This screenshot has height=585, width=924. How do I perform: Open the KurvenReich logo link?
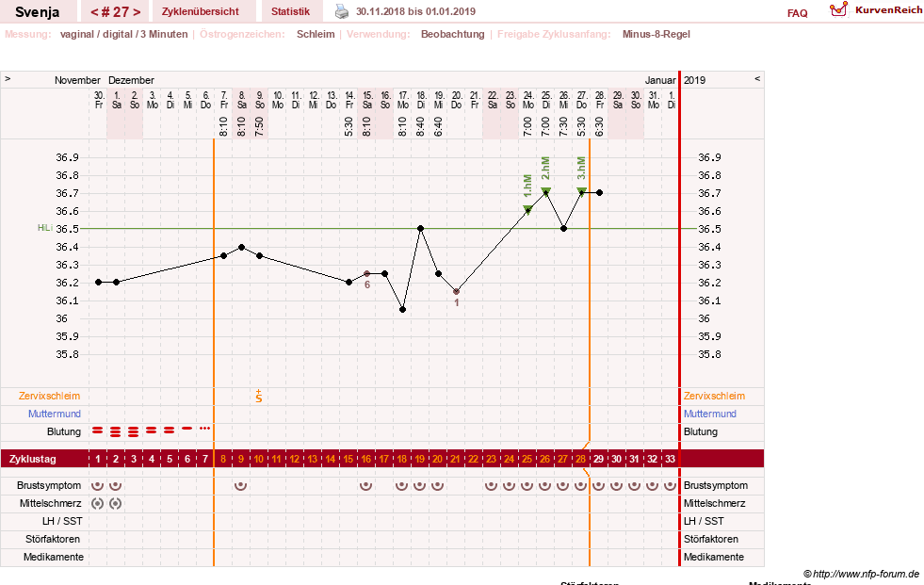(876, 10)
